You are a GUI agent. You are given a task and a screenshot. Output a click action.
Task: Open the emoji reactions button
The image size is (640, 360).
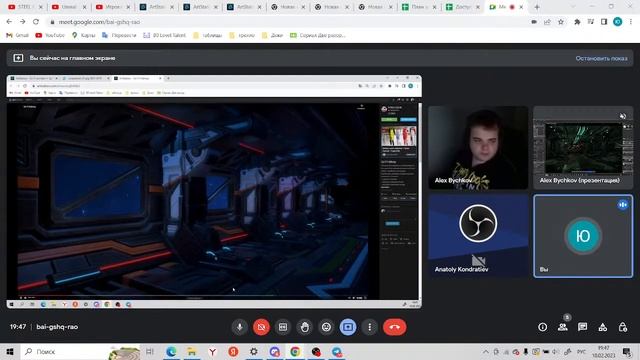point(326,327)
